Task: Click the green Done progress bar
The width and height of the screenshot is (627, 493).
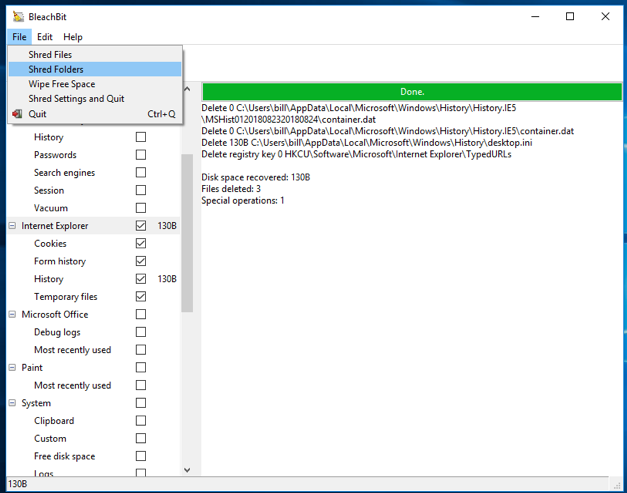Action: pos(411,91)
